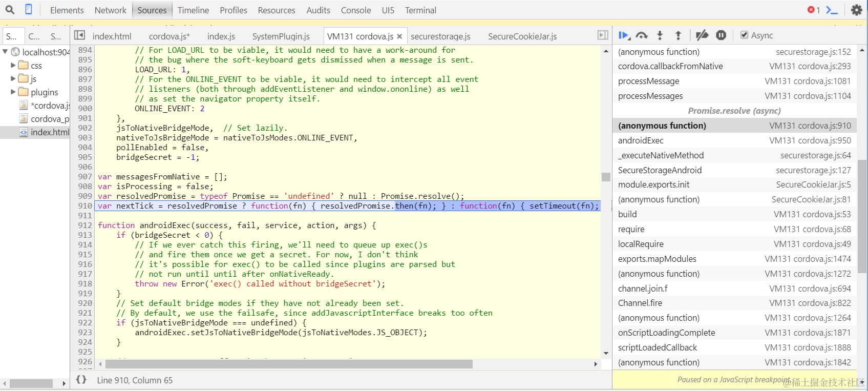Select build call stack frame
This screenshot has width=868, height=391.
coord(734,214)
